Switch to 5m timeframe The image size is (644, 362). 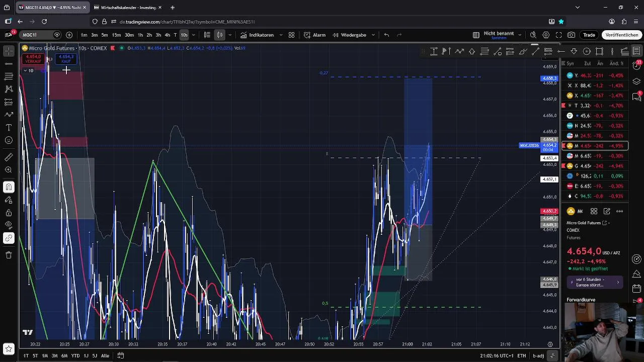[105, 35]
